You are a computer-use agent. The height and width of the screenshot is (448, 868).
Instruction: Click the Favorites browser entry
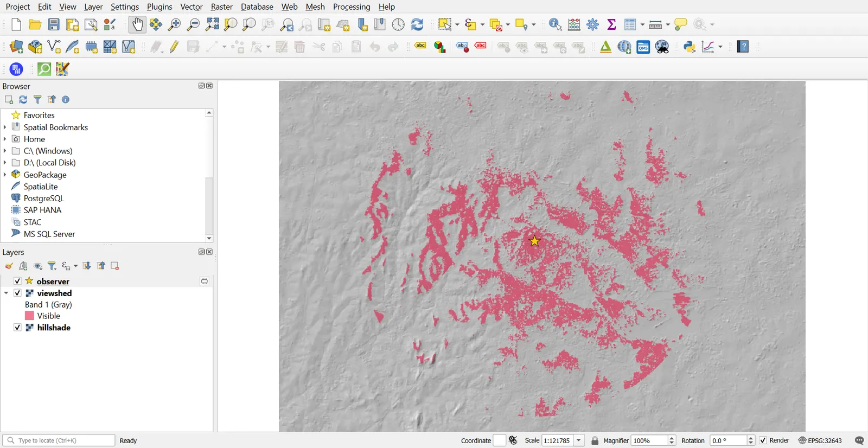[39, 115]
